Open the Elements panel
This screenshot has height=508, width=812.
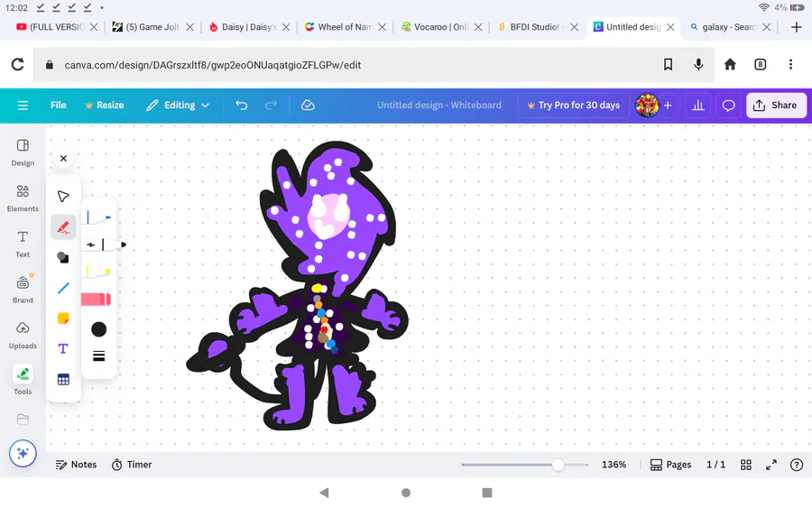pyautogui.click(x=23, y=199)
